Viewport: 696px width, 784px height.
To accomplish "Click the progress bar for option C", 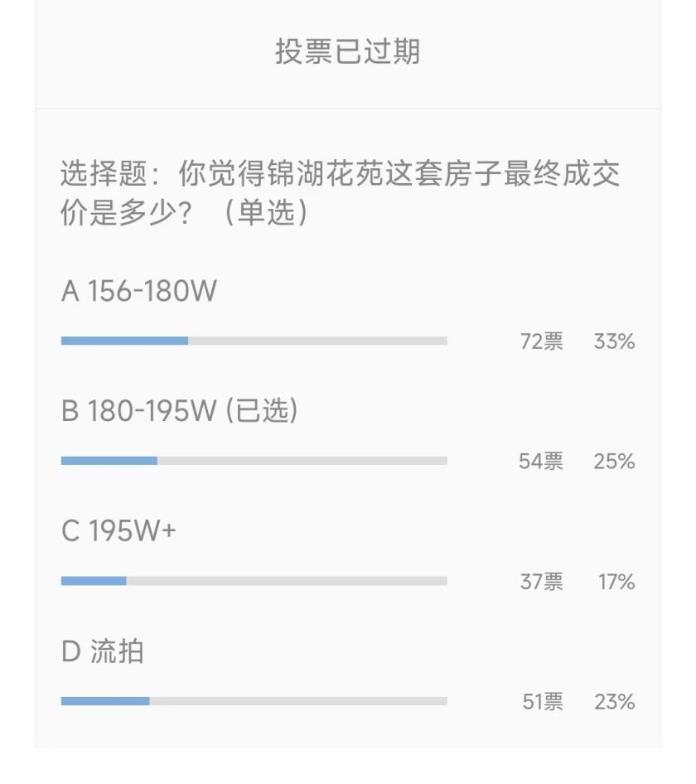I will [254, 581].
